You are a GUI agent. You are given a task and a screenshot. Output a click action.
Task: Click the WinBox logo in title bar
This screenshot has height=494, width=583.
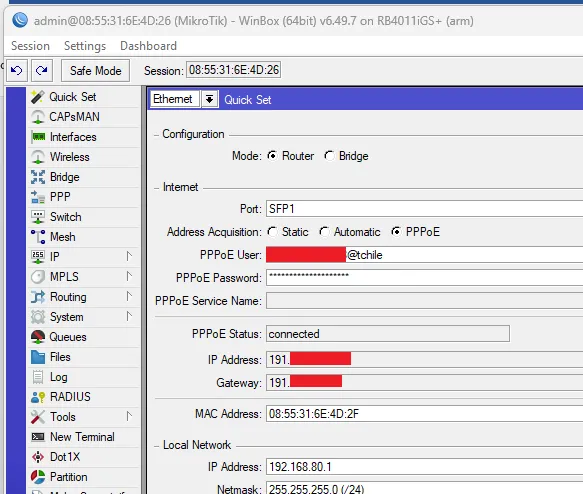pos(20,20)
